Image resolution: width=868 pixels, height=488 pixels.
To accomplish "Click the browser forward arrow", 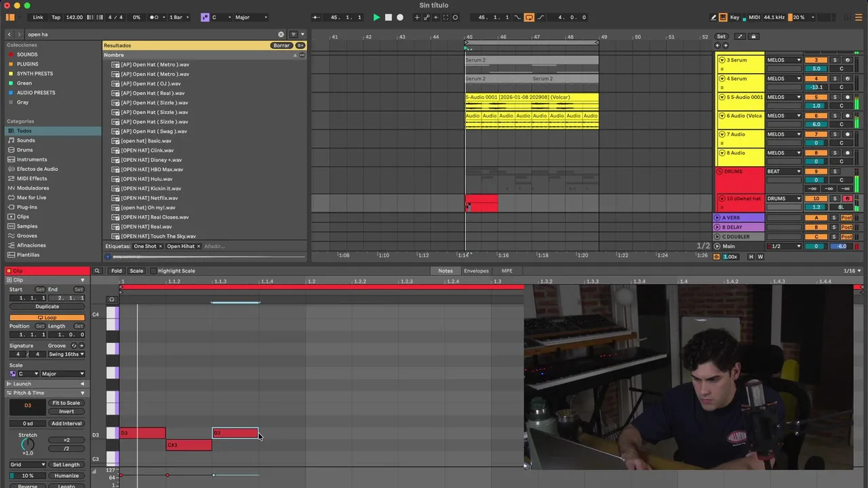I will pos(19,34).
